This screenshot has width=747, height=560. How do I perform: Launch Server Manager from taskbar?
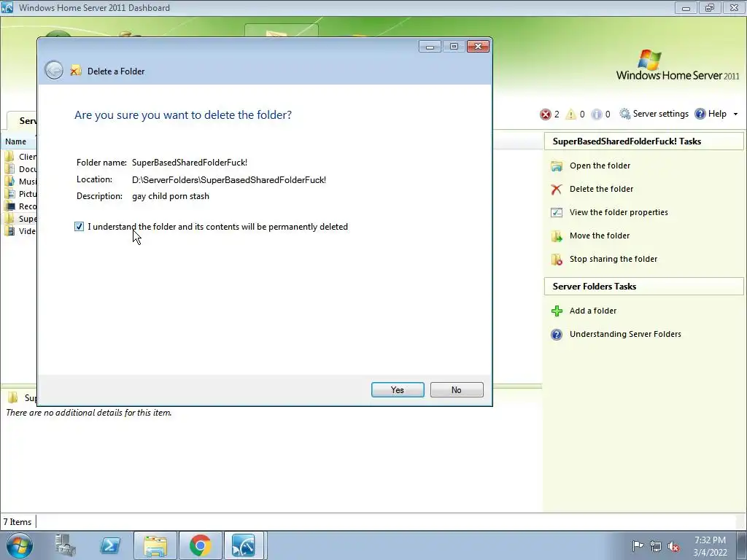65,545
